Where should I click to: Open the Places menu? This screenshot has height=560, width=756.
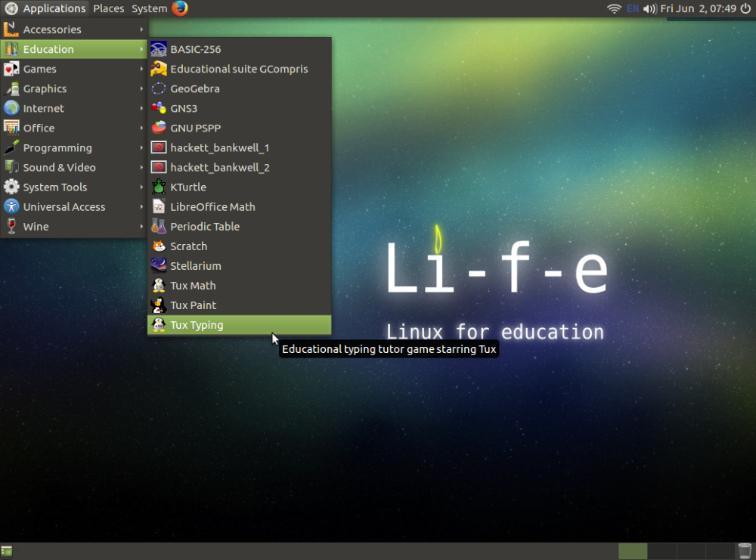[x=108, y=8]
